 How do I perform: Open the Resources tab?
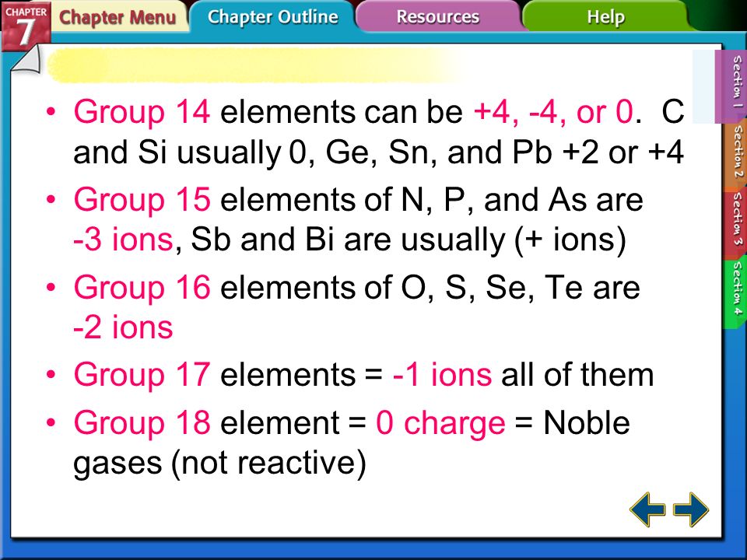point(438,16)
